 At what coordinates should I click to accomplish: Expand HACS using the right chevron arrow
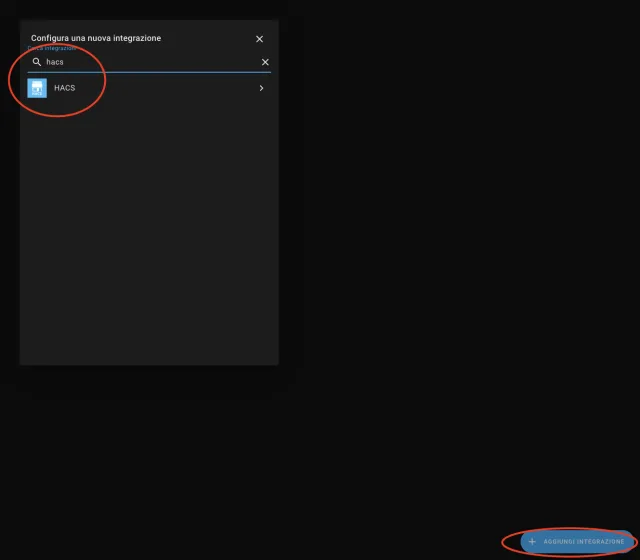261,88
